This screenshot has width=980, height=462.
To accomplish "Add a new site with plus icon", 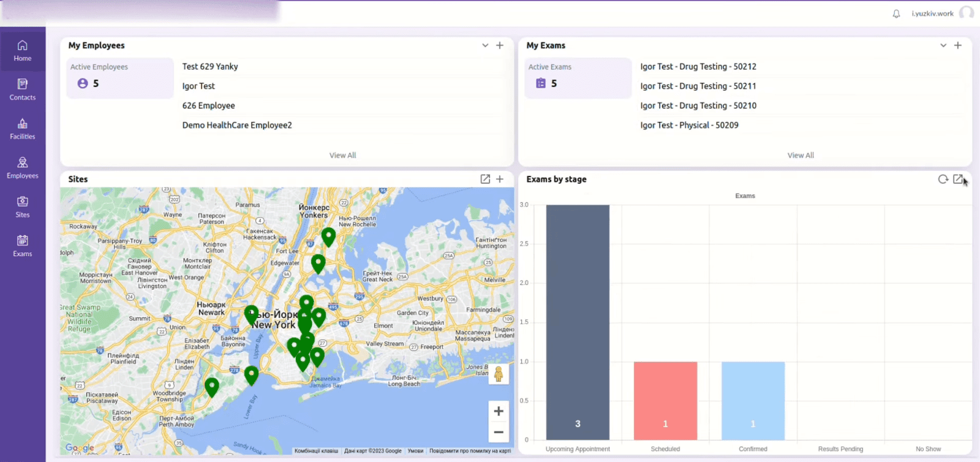I will pos(500,179).
